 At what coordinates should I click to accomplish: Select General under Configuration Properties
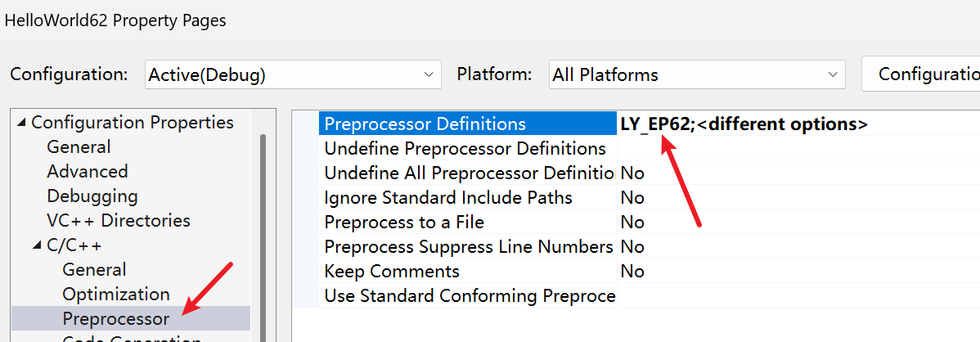(x=79, y=147)
